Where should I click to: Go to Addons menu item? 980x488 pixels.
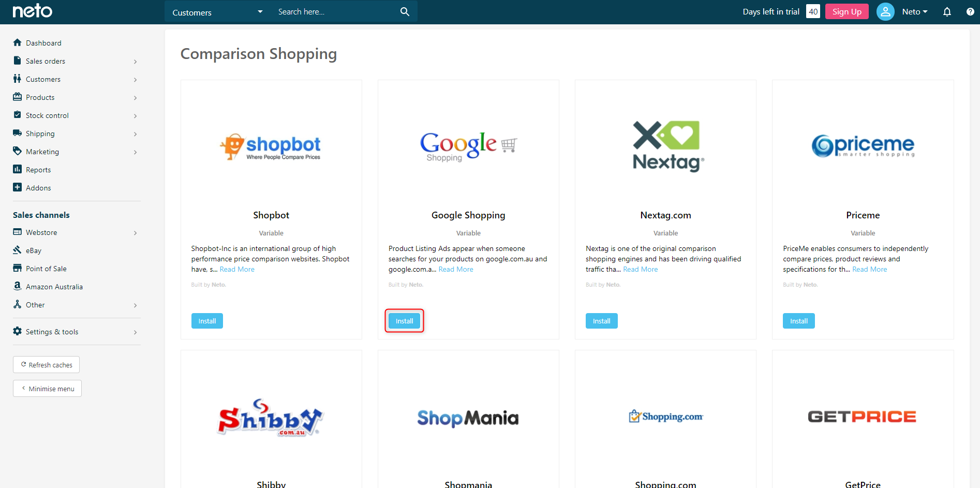[38, 188]
